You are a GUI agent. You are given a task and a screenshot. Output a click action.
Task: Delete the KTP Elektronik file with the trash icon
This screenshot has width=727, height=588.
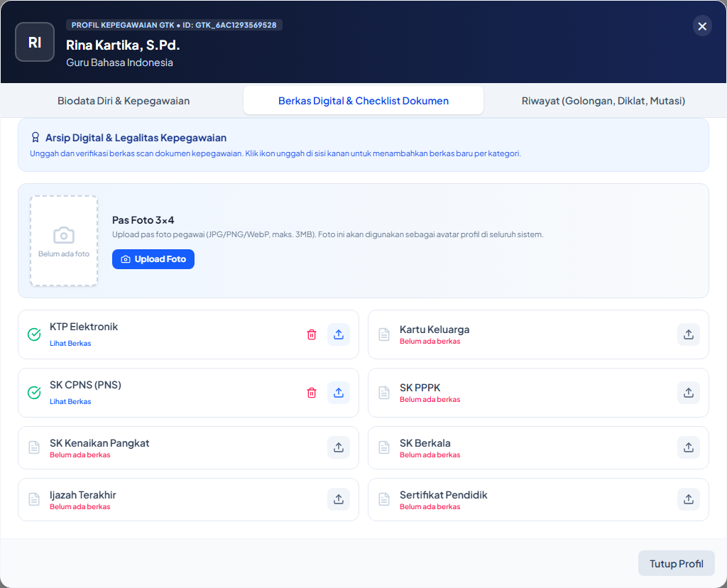312,334
